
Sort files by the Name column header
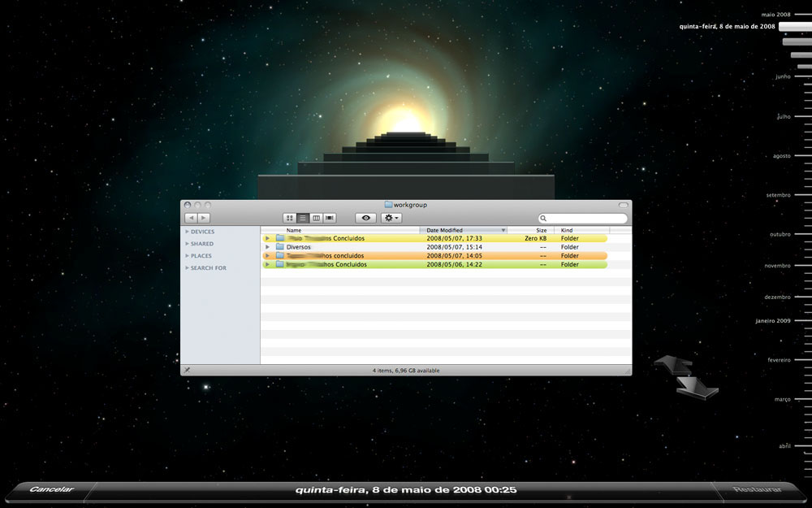293,230
